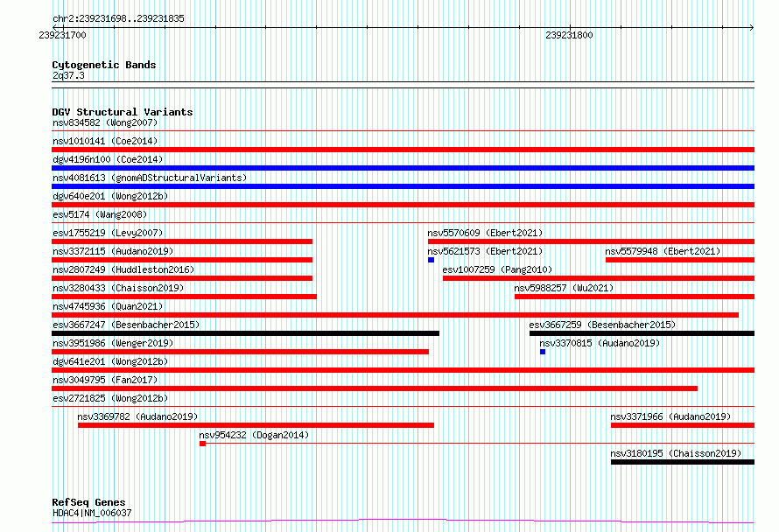The width and height of the screenshot is (779, 532).
Task: Click the ruler's right arrow end
Action: click(x=752, y=27)
